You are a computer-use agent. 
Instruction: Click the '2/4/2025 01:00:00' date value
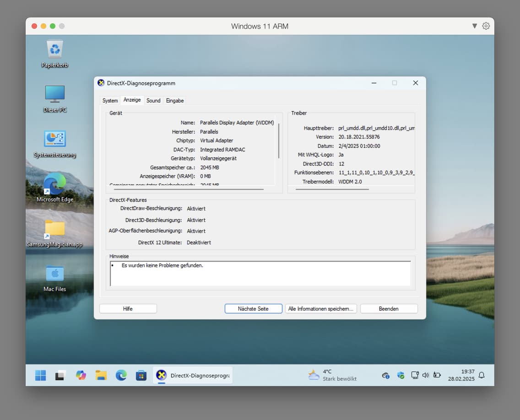tap(359, 146)
